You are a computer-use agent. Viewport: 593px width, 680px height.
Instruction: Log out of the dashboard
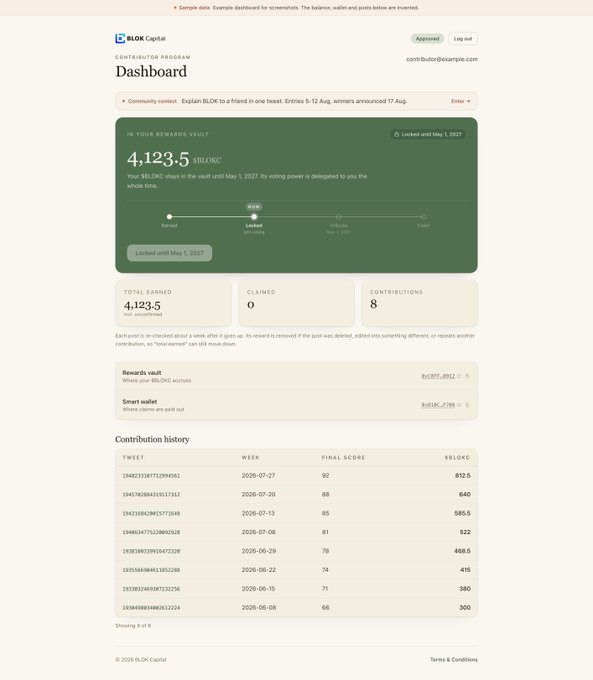[463, 39]
